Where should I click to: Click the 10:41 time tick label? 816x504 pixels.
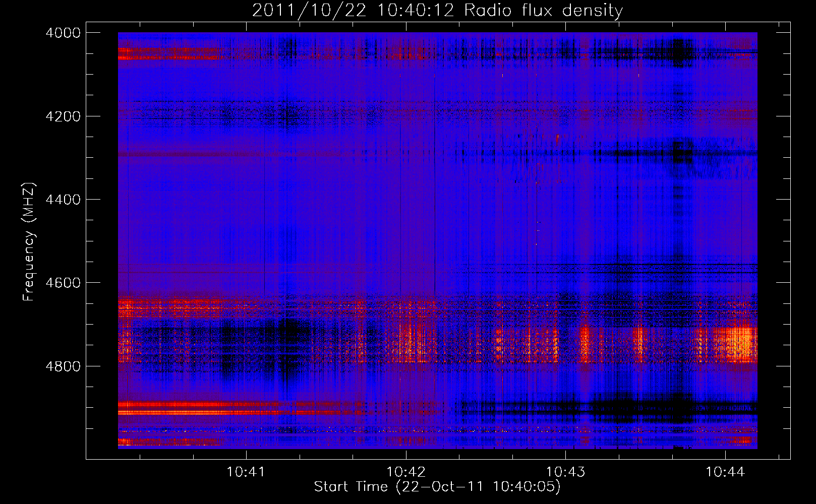(x=246, y=472)
